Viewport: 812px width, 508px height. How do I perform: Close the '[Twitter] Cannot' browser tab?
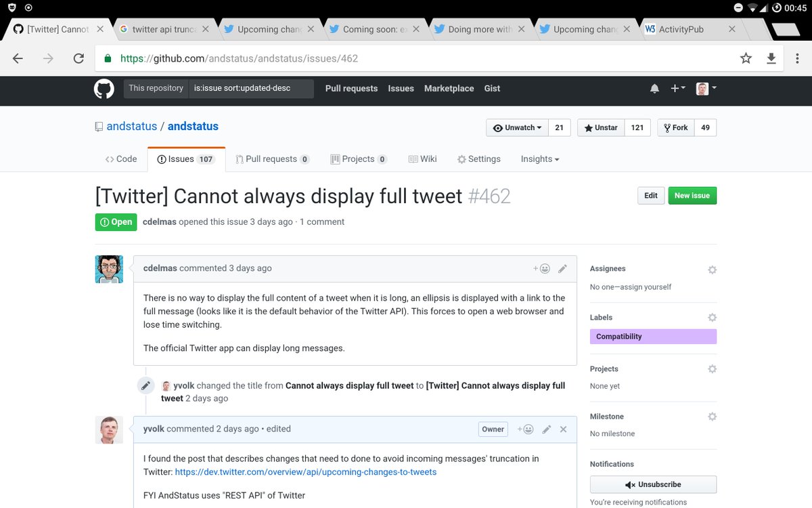[99, 29]
